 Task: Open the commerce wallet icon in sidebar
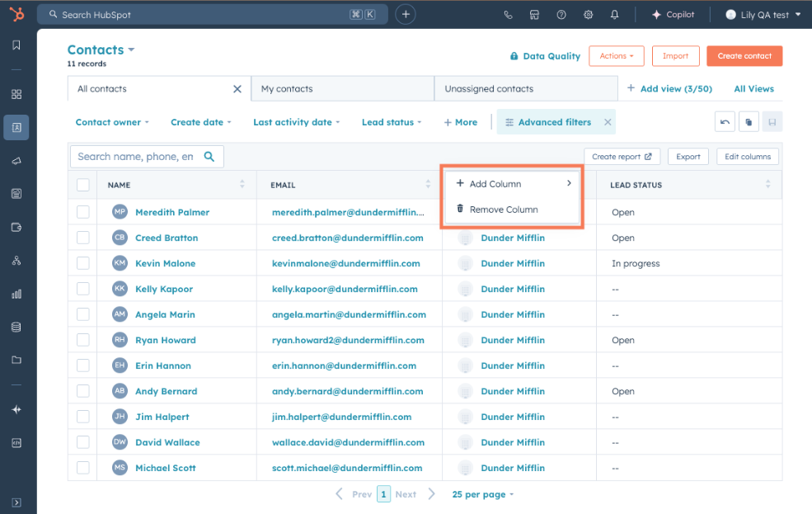coord(16,227)
